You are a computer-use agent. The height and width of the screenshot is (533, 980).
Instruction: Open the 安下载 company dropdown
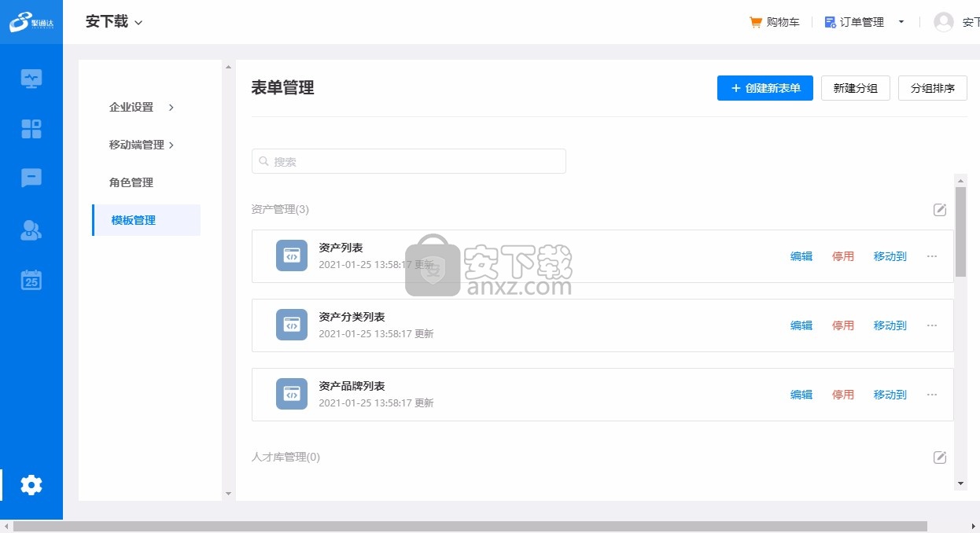114,22
